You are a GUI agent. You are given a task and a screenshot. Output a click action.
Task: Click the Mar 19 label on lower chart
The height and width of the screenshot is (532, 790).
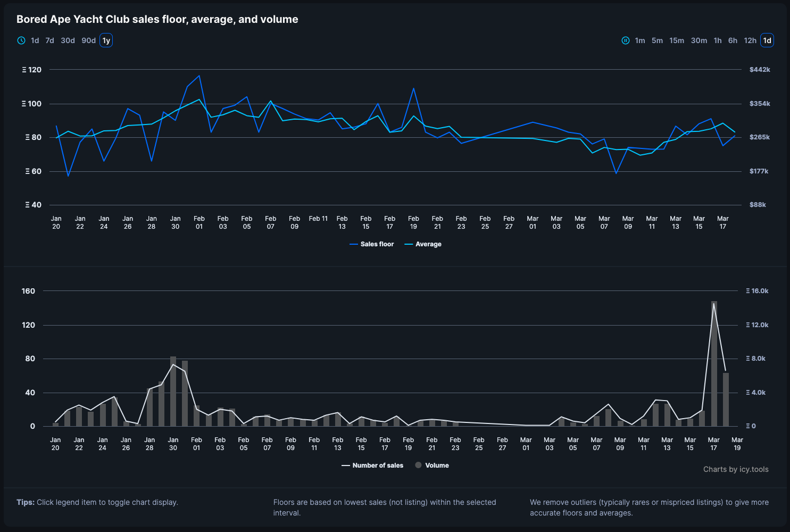pos(737,444)
